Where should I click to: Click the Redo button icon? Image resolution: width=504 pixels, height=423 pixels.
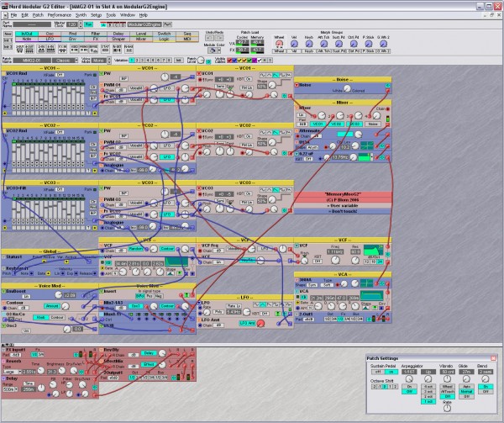(218, 38)
